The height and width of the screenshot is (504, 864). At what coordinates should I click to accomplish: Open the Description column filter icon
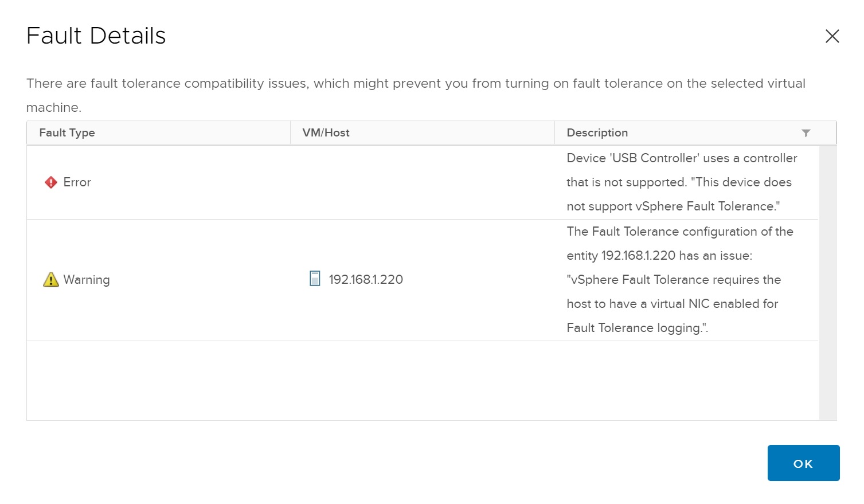pos(806,133)
